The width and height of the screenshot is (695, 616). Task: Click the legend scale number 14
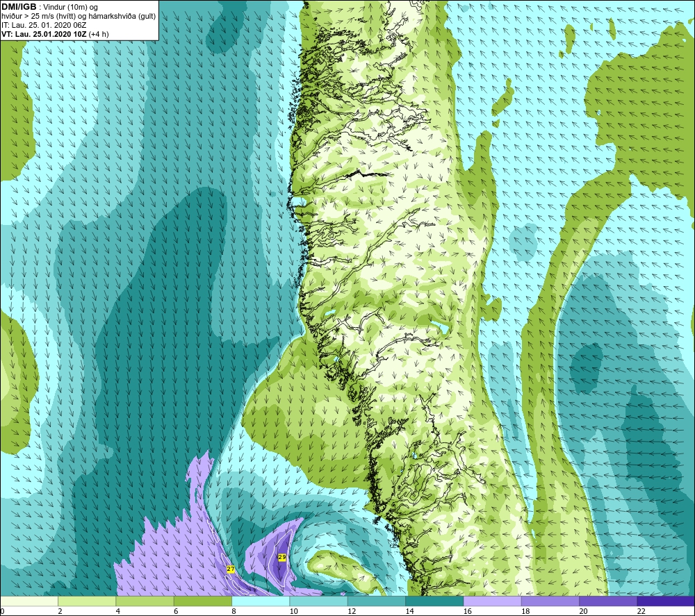pos(409,611)
